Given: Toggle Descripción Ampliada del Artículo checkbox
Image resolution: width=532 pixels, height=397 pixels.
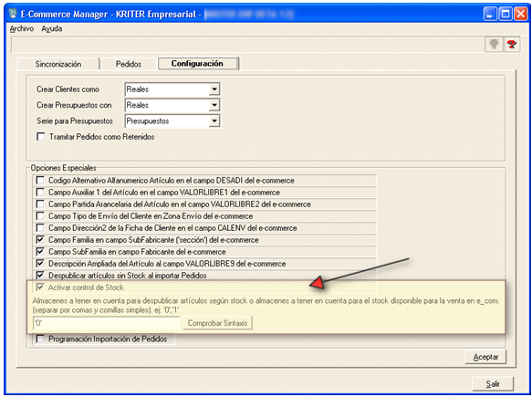Looking at the screenshot, I should tap(40, 264).
